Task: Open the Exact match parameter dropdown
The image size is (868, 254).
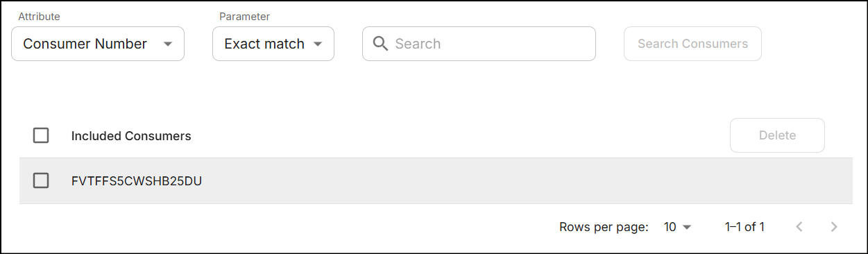Action: click(273, 44)
